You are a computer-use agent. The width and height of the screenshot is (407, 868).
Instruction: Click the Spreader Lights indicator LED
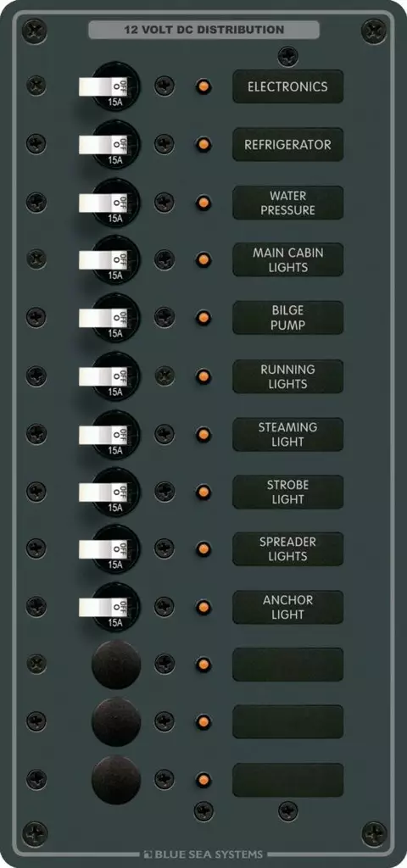coord(203,549)
